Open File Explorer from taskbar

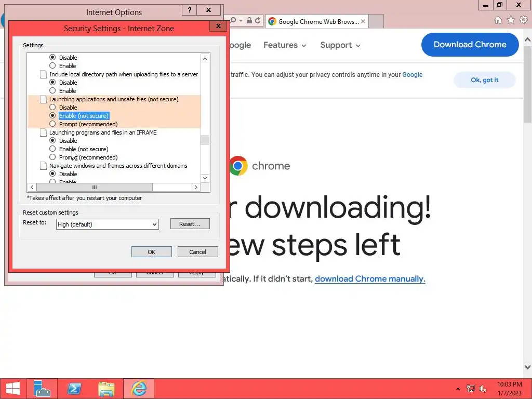pos(106,389)
